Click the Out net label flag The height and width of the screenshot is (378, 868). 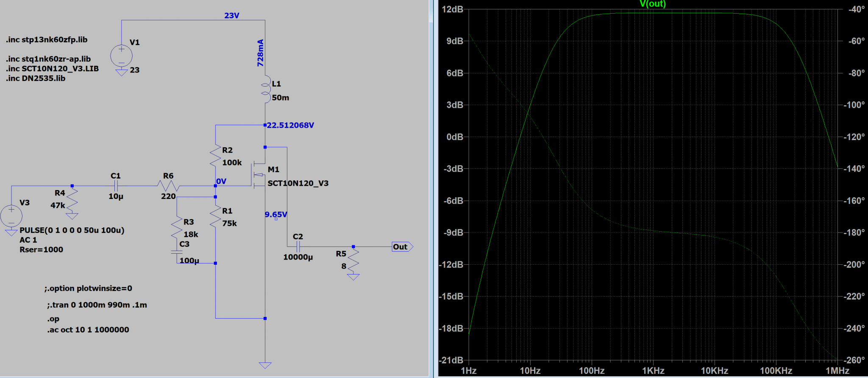402,247
